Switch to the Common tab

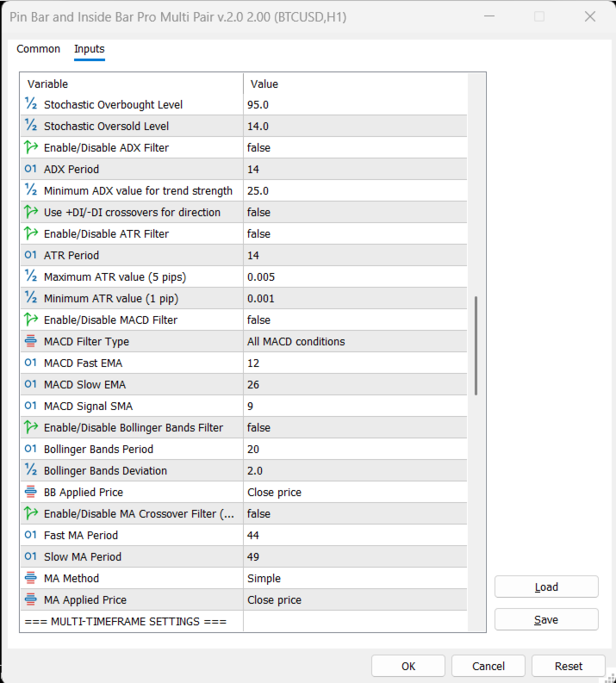click(x=39, y=49)
